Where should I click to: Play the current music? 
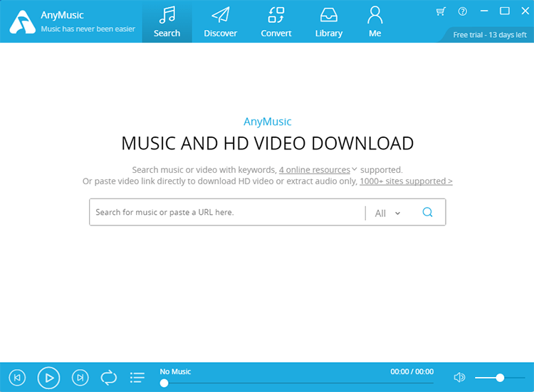click(x=48, y=378)
